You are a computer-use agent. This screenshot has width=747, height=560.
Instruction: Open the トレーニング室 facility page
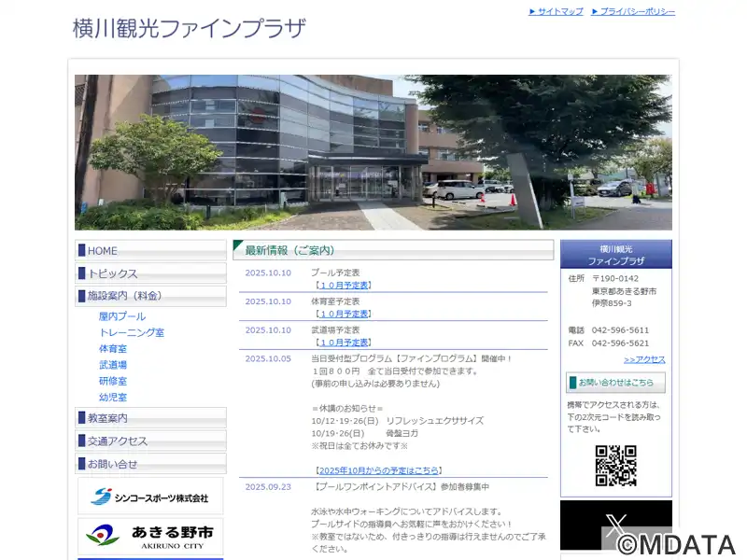tap(132, 332)
